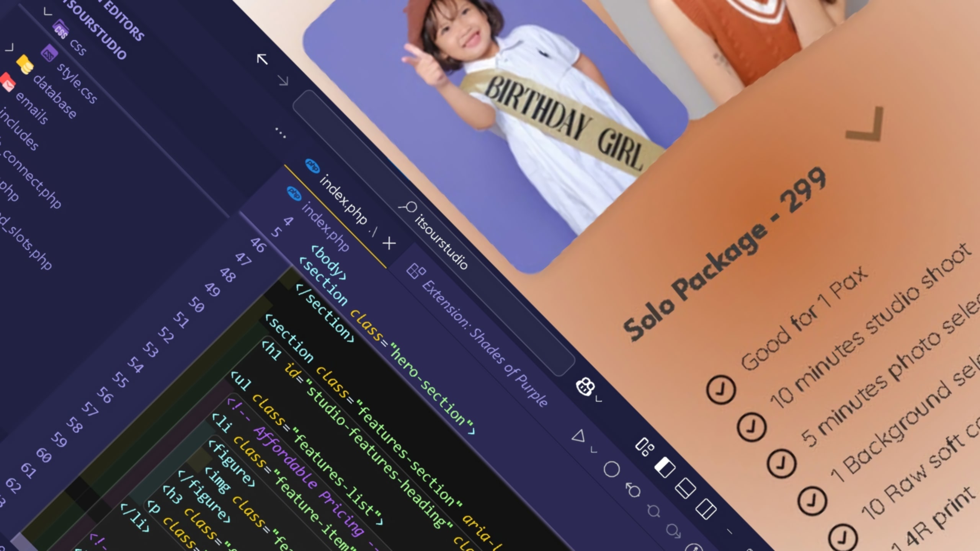The image size is (980, 551).
Task: Click the Solo Package - 299 heading
Action: tap(725, 254)
